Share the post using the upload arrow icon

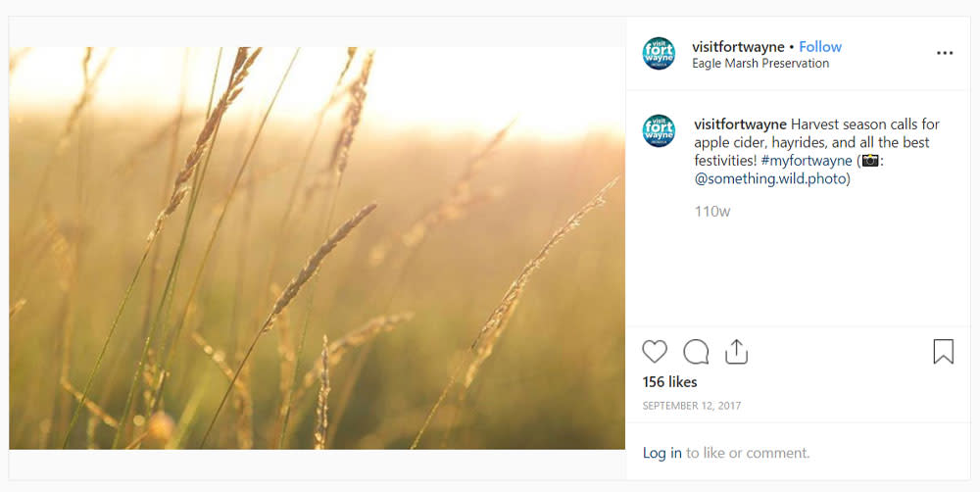736,351
